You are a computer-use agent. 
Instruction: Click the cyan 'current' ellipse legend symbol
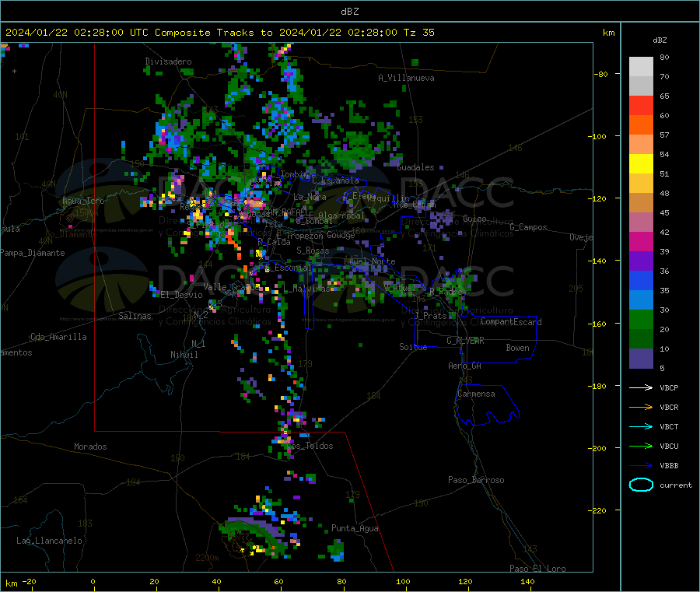[x=641, y=485]
